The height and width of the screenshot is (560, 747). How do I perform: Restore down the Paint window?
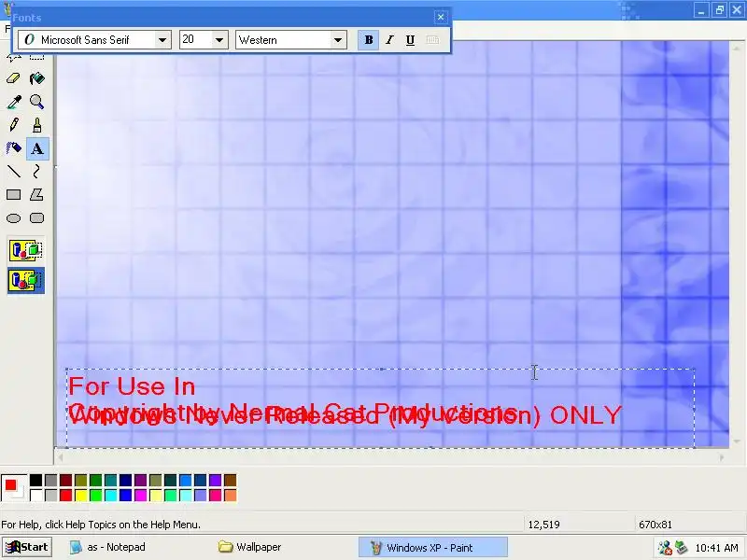(719, 10)
